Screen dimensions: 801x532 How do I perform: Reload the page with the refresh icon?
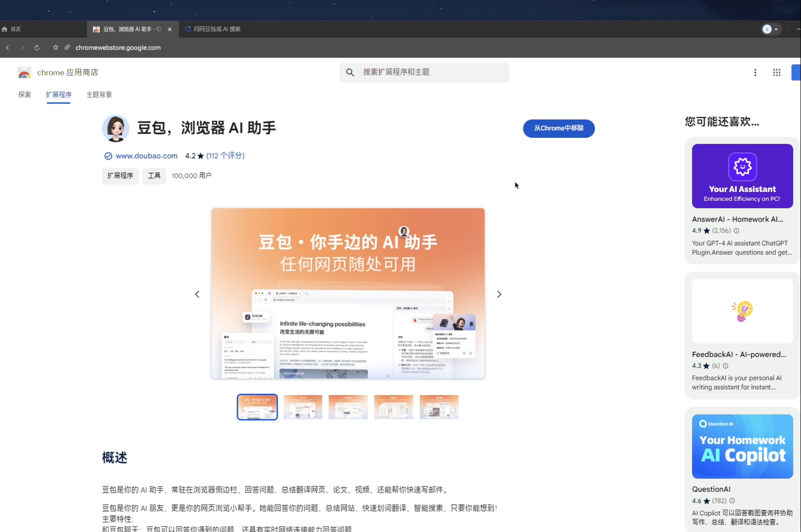(x=37, y=48)
